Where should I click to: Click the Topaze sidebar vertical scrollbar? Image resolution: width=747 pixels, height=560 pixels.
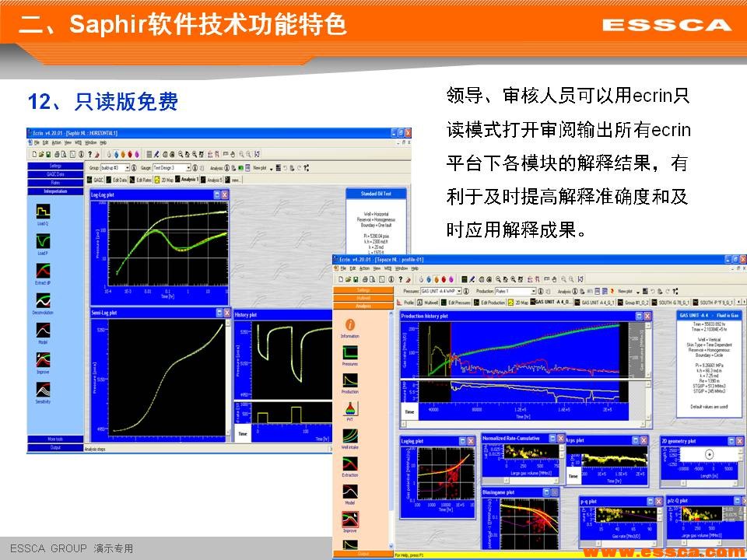(x=393, y=428)
